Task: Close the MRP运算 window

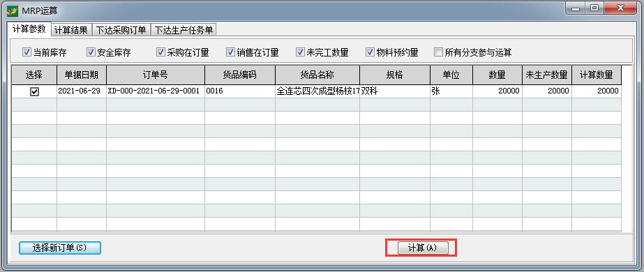Action: click(x=620, y=8)
